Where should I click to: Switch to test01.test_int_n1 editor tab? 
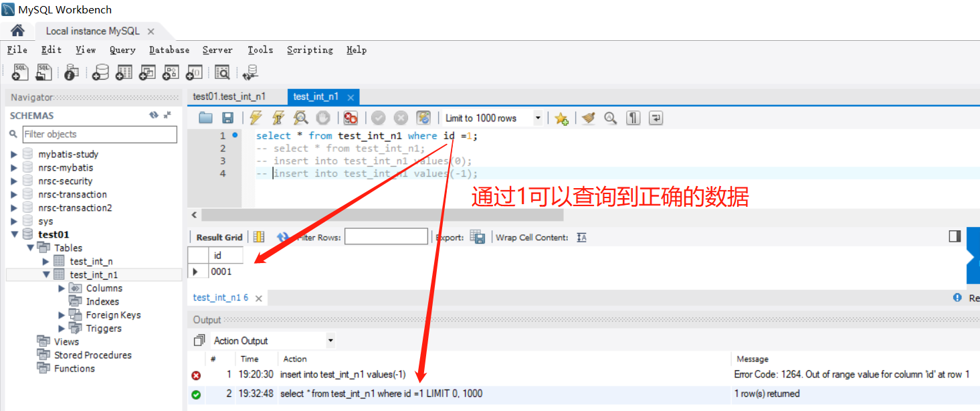pyautogui.click(x=229, y=96)
